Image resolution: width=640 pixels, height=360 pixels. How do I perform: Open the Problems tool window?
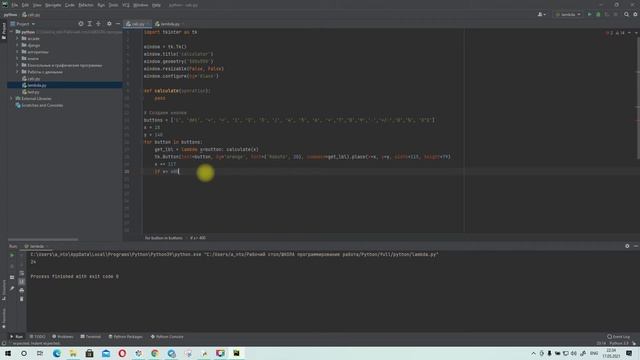coord(62,337)
